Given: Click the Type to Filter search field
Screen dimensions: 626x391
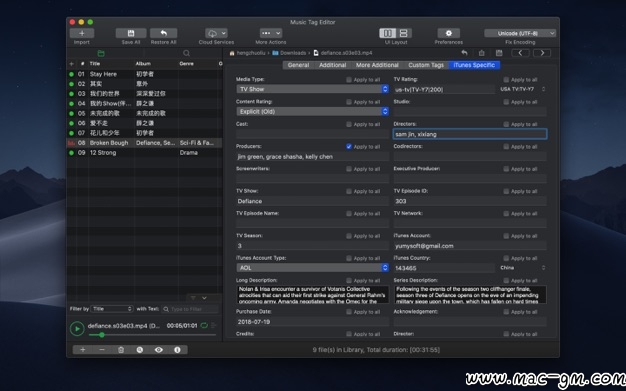Looking at the screenshot, I should 190,309.
